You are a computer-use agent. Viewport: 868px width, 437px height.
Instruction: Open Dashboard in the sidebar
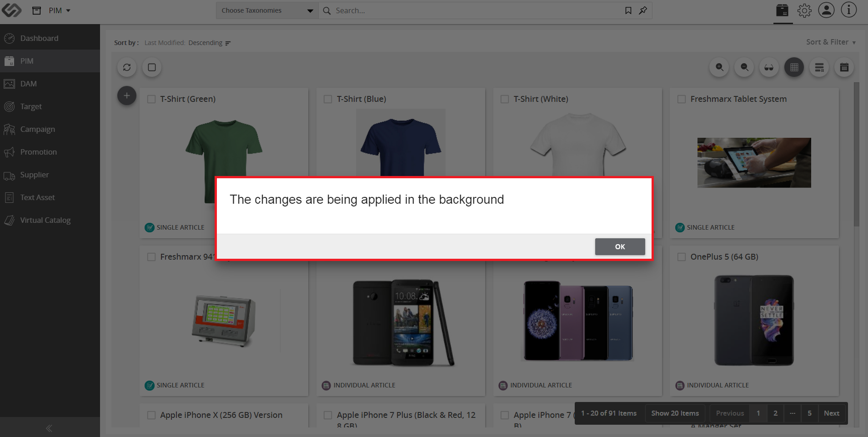click(50, 38)
